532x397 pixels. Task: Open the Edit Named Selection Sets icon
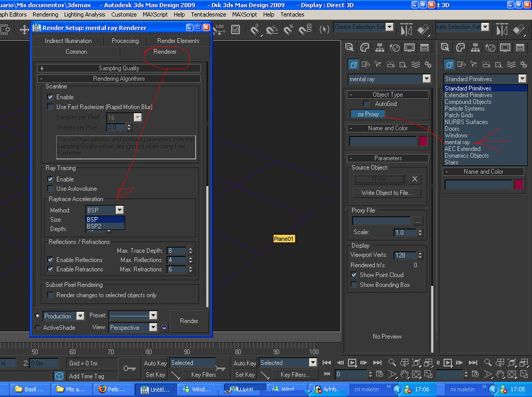[x=324, y=30]
